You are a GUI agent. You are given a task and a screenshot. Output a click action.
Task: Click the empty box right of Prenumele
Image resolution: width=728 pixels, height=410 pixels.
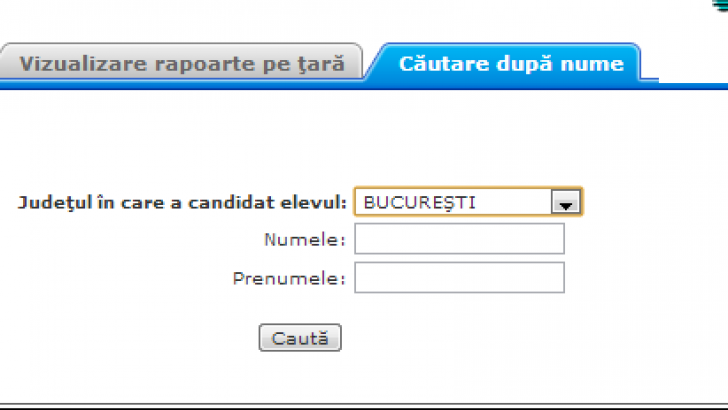point(459,277)
